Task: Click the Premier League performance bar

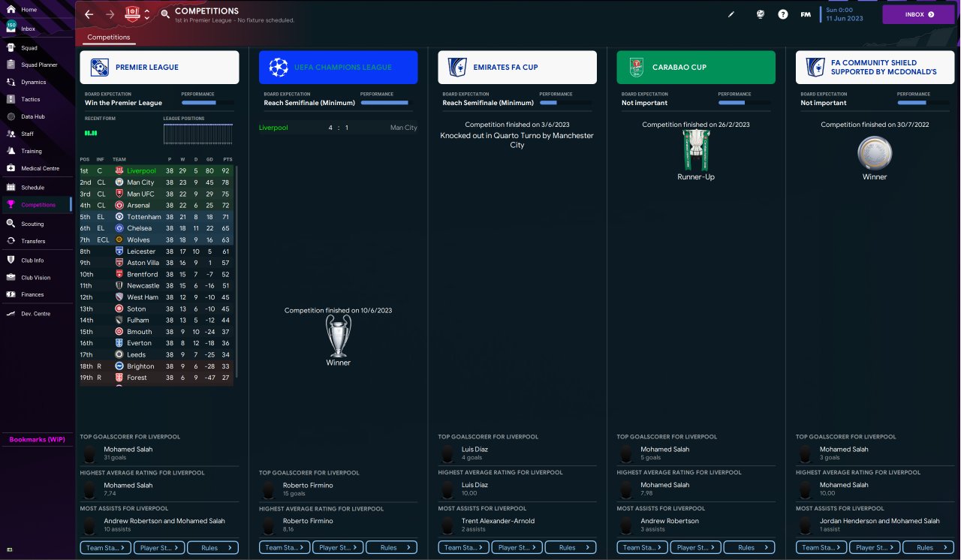Action: tap(206, 103)
